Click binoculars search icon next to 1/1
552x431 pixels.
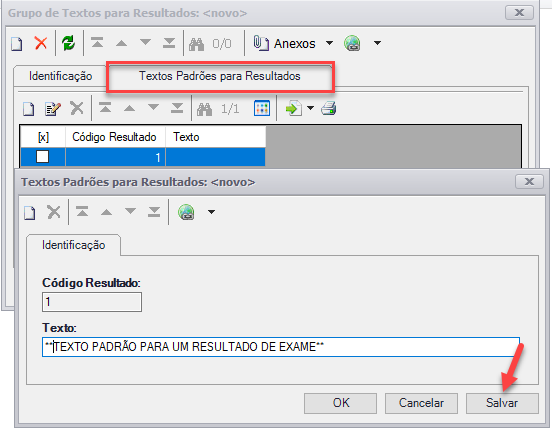205,109
